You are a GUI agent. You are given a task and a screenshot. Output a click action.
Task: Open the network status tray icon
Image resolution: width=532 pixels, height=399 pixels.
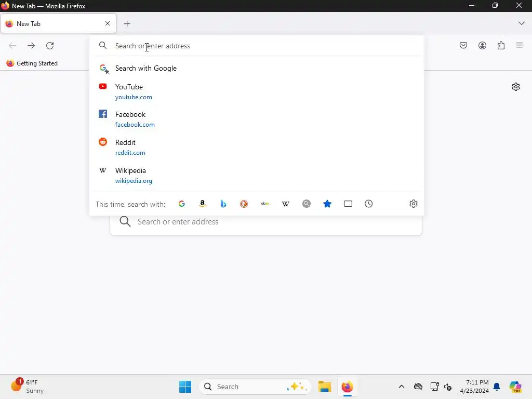click(434, 387)
